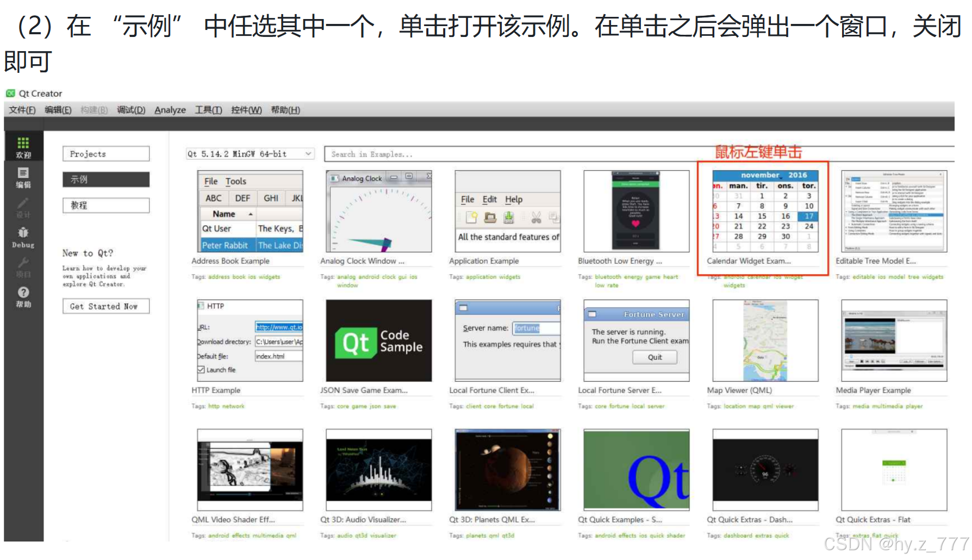Click the "audio" tag under Qt 3D Audio Visualizer
The width and height of the screenshot is (972, 560).
pos(345,536)
